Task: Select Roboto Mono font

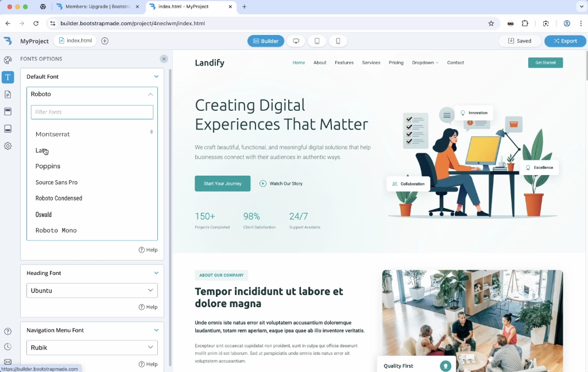Action: [x=56, y=230]
